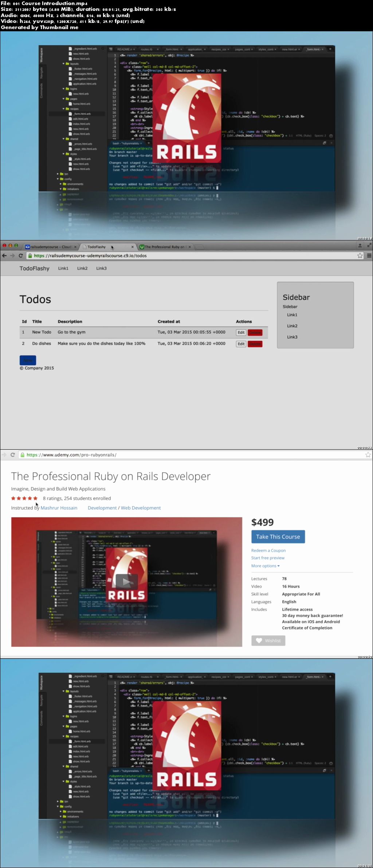The height and width of the screenshot is (868, 373).
Task: Edit the New Todo row
Action: pyautogui.click(x=241, y=333)
